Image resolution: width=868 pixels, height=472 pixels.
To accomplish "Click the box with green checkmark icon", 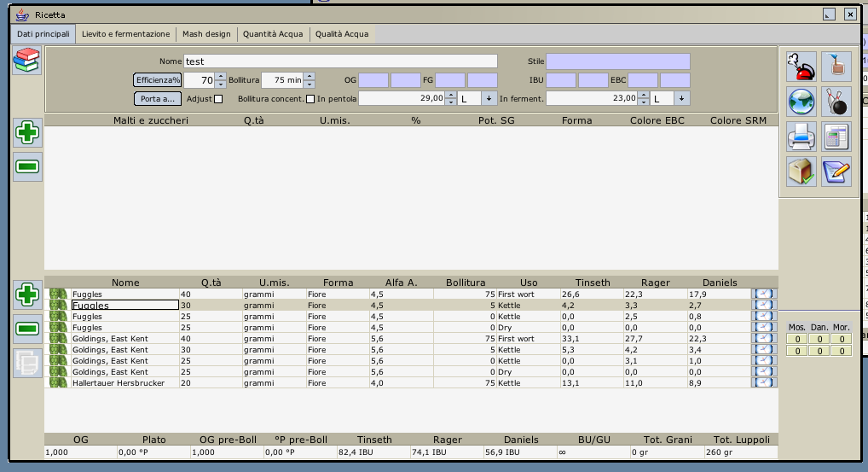I will point(801,172).
